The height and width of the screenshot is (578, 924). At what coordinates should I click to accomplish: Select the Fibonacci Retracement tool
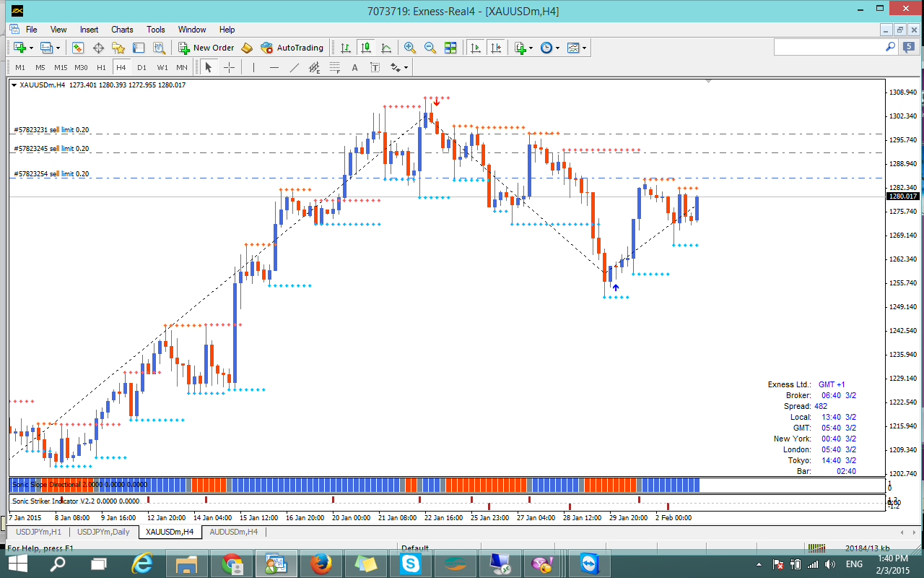(334, 67)
